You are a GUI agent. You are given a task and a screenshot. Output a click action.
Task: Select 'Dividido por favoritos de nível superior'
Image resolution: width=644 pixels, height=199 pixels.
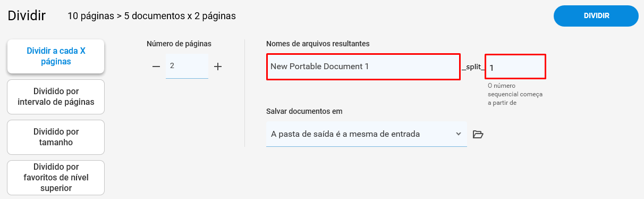pyautogui.click(x=56, y=178)
